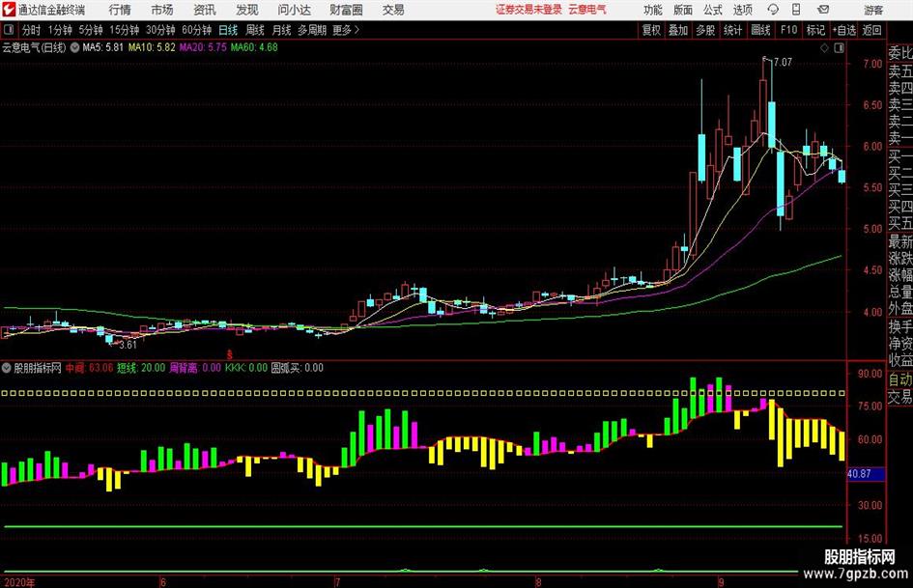Open the 市场 menu
This screenshot has height=588, width=913.
coord(162,10)
